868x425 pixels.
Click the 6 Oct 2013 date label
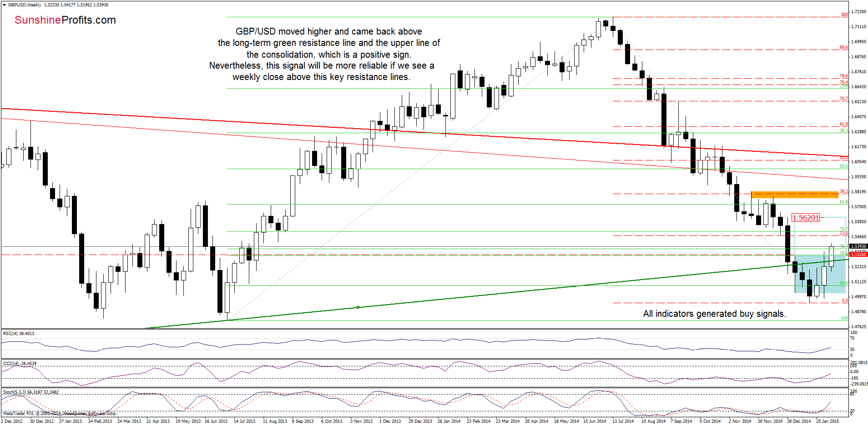point(332,421)
